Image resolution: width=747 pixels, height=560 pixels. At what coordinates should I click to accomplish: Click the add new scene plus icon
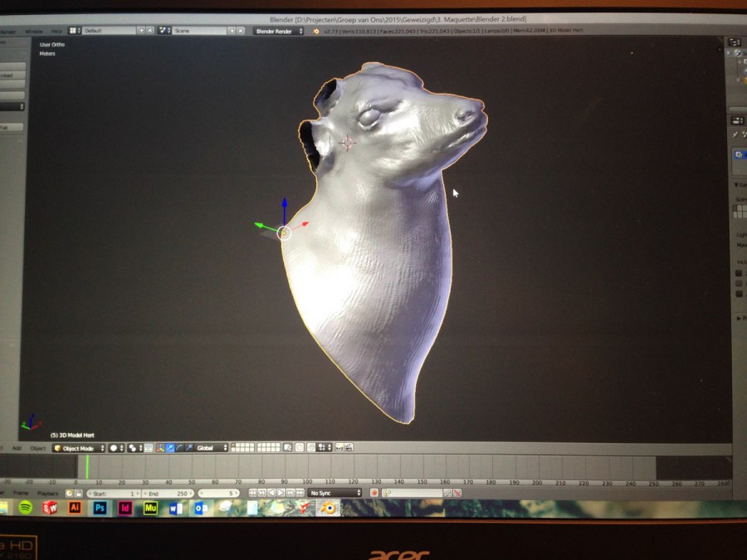click(x=231, y=31)
